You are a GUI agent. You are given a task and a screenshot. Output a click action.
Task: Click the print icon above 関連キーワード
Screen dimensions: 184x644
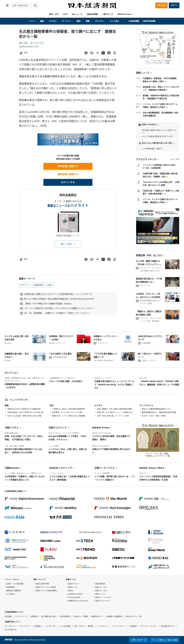tap(86, 260)
